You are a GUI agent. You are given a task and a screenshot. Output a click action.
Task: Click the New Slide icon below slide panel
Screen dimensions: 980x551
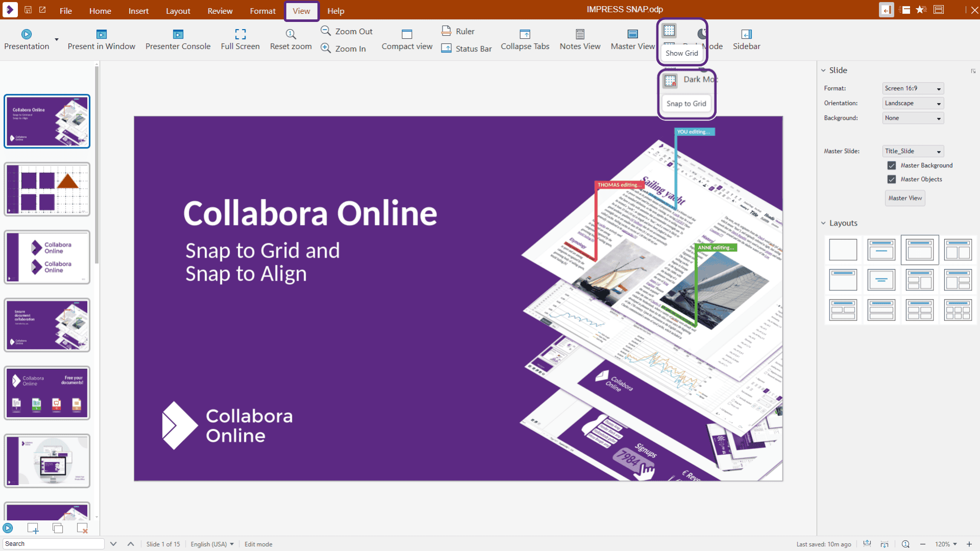(x=33, y=528)
